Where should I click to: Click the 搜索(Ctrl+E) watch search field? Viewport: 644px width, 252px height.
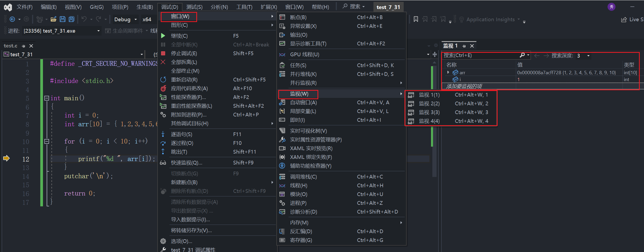[481, 55]
